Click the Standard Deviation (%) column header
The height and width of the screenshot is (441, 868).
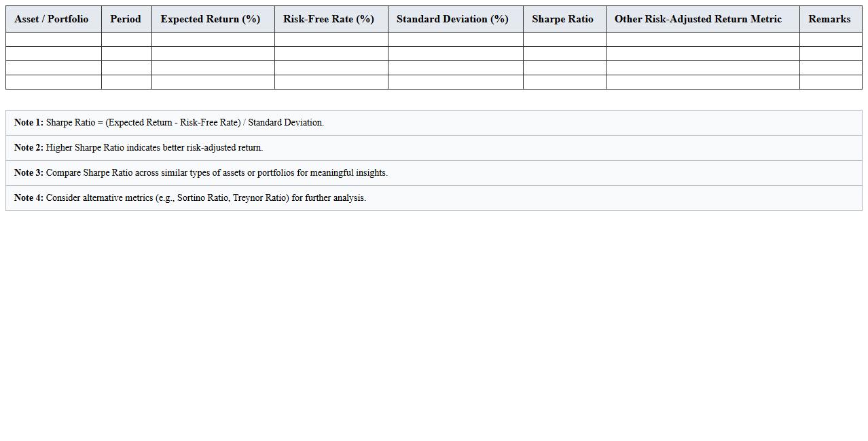(x=452, y=19)
